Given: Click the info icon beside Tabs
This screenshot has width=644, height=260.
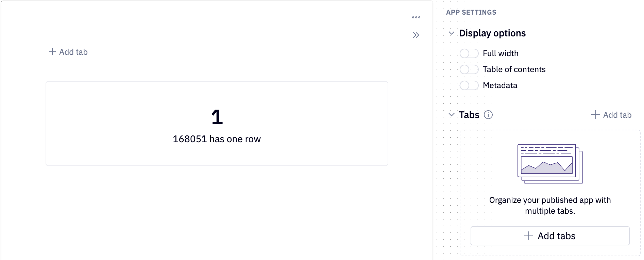Looking at the screenshot, I should tap(489, 115).
